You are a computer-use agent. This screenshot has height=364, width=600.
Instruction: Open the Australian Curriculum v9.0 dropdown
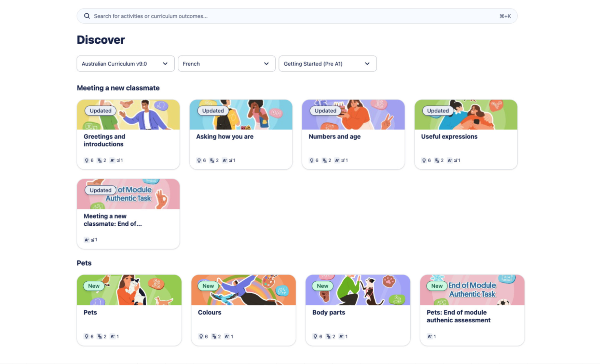125,64
